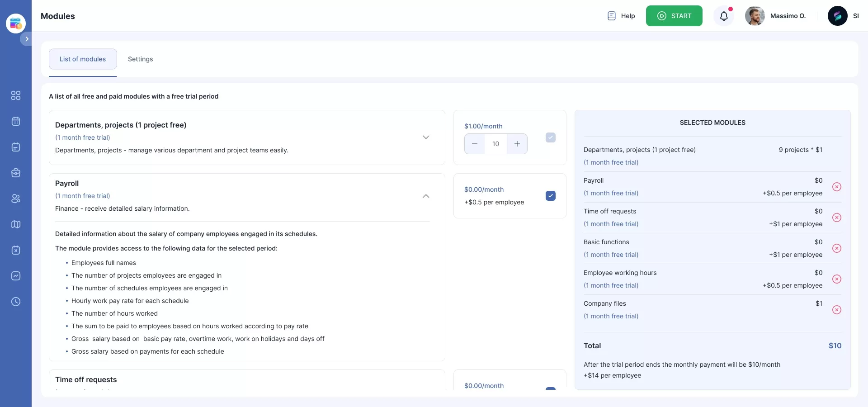The image size is (868, 407).
Task: Open the calendar icon in sidebar
Action: [x=16, y=121]
